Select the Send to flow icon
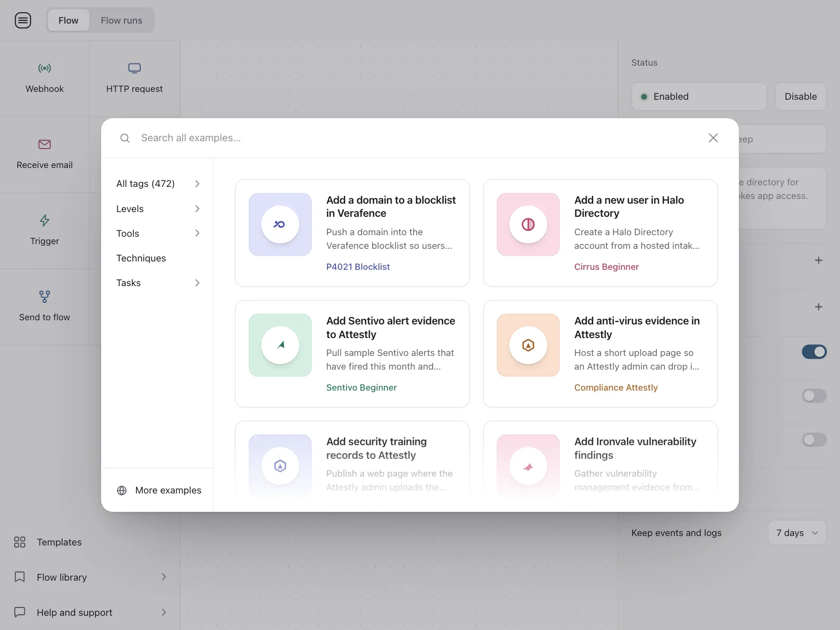The height and width of the screenshot is (630, 840). click(x=45, y=297)
